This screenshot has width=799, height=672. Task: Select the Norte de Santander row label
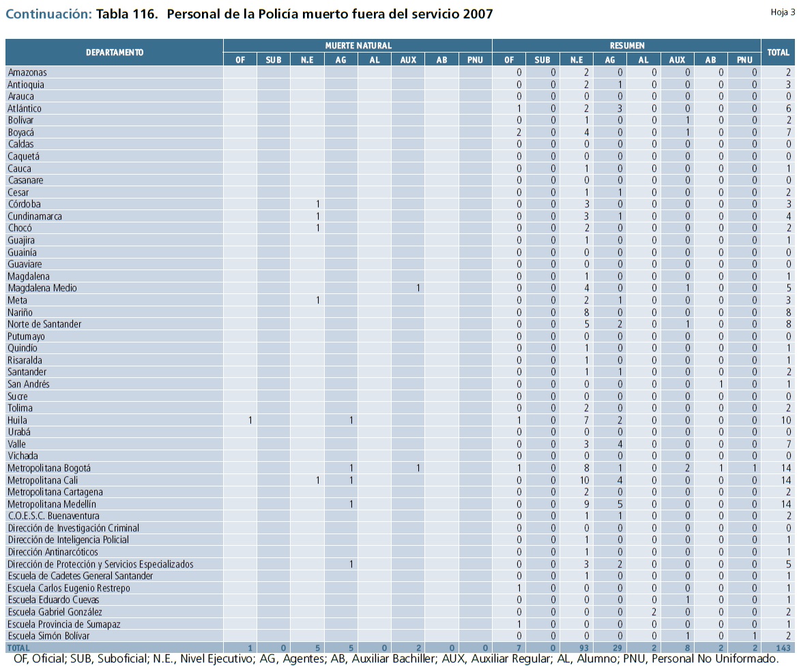44,324
